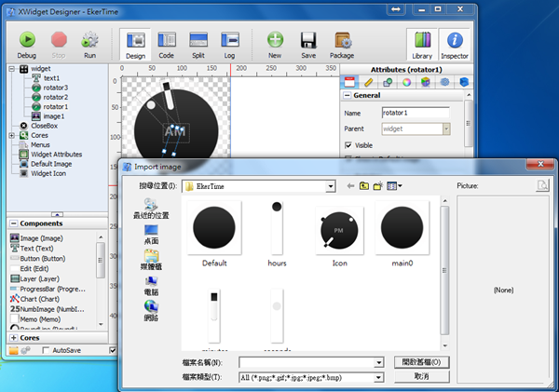Click the Debug play icon
Viewport: 559px width, 392px height.
pyautogui.click(x=27, y=40)
